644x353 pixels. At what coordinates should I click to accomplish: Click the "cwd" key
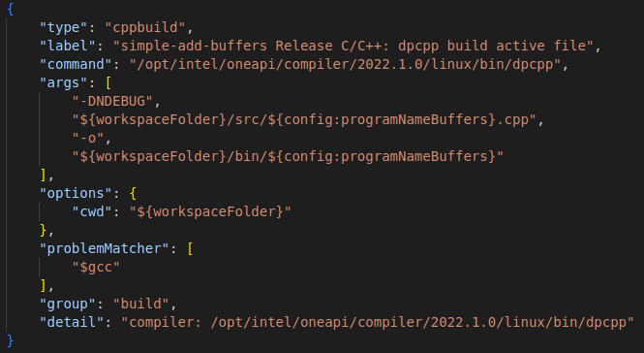[92, 211]
